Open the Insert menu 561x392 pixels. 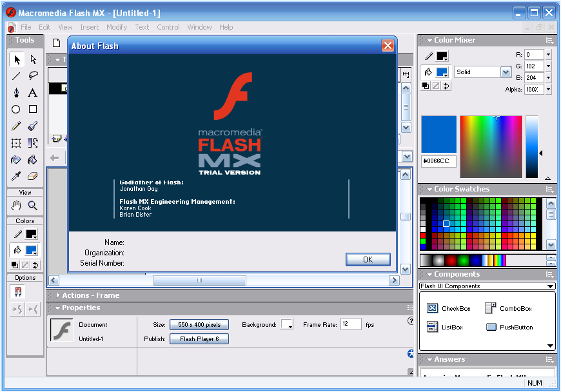90,27
